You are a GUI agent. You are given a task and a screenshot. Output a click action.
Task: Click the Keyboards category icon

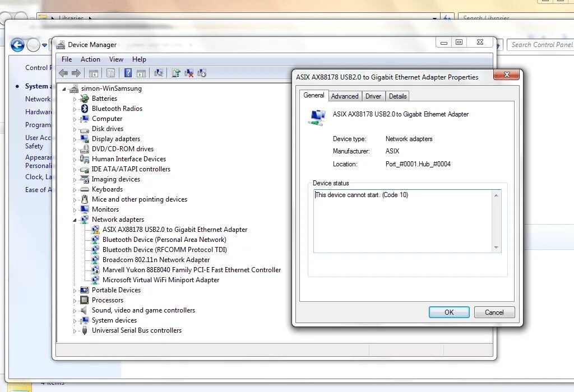(x=85, y=189)
